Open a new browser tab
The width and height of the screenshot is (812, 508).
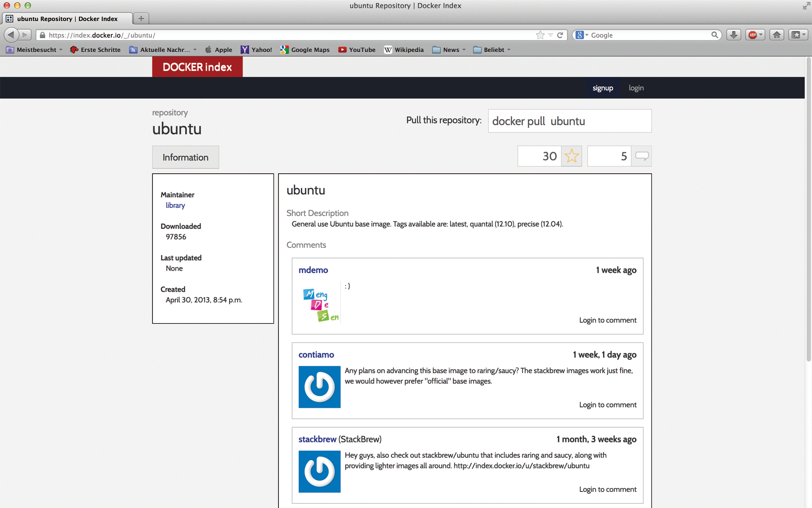(x=141, y=18)
